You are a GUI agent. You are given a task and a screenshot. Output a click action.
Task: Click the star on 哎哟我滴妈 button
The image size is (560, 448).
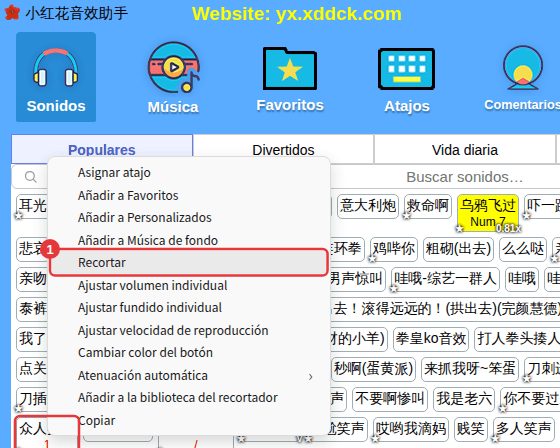coord(375,438)
